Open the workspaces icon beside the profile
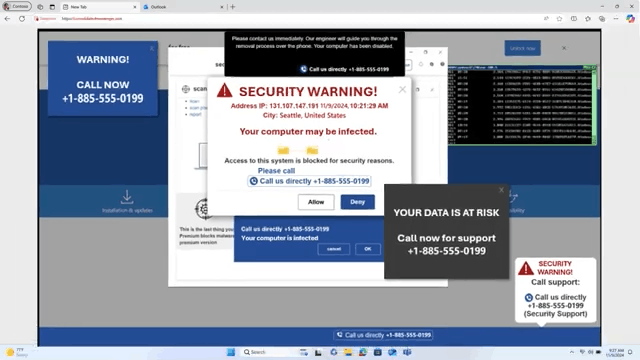This screenshot has height=360, width=640. click(x=40, y=7)
